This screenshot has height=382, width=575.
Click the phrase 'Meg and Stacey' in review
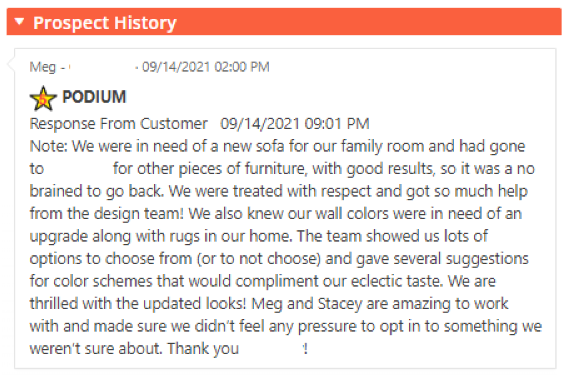(307, 304)
